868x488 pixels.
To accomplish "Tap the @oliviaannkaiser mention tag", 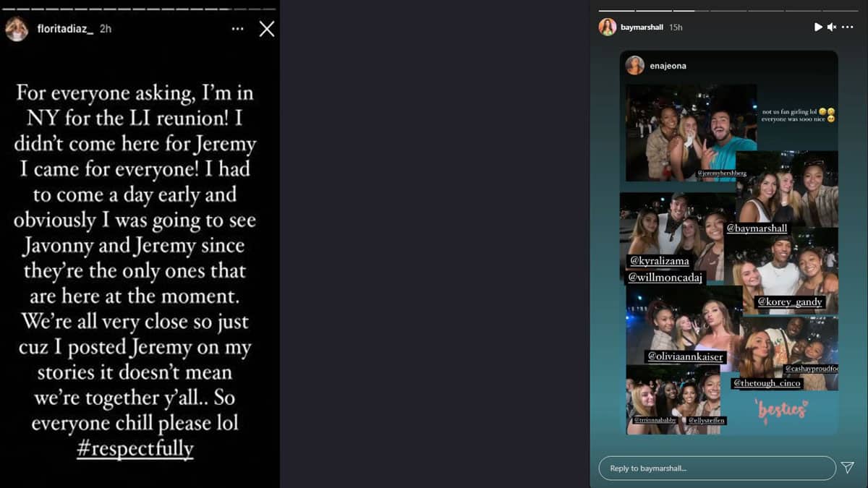I will [x=685, y=356].
